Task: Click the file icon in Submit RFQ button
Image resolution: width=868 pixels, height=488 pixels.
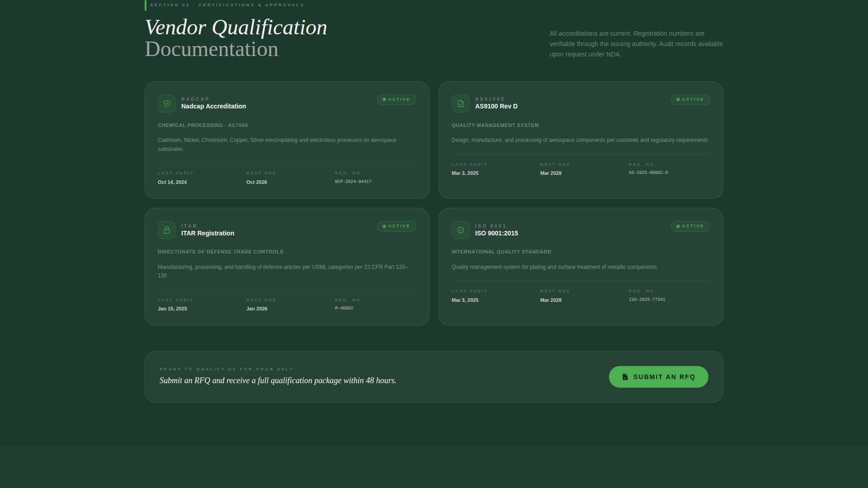Action: tap(625, 377)
